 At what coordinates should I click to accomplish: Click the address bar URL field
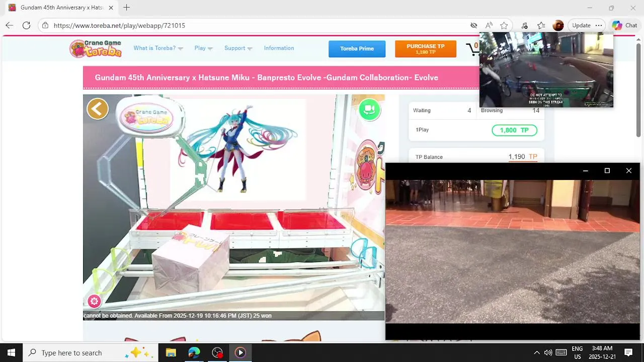[252, 25]
